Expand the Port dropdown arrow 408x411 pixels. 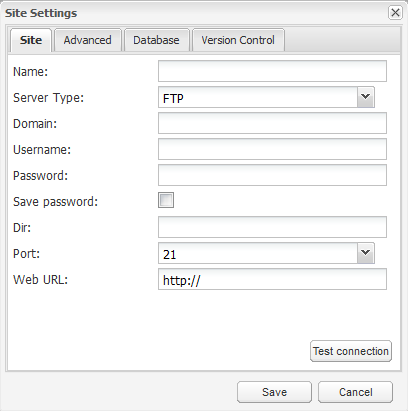366,253
